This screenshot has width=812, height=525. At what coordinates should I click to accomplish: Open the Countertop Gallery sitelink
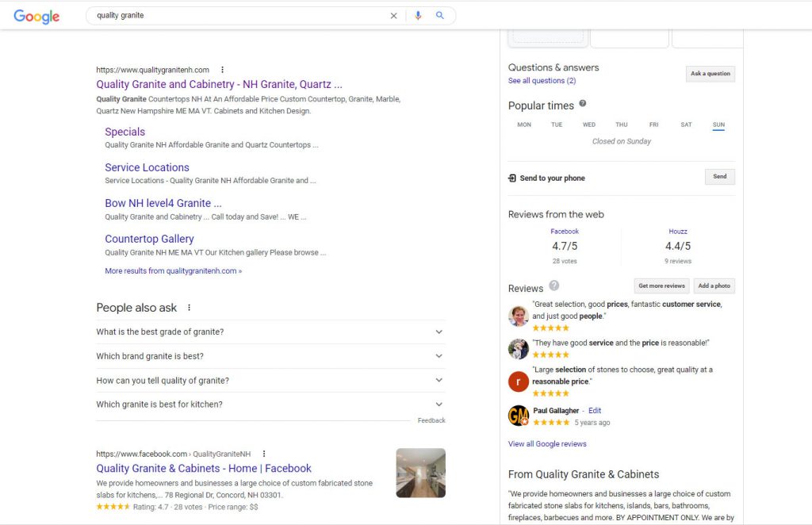149,239
